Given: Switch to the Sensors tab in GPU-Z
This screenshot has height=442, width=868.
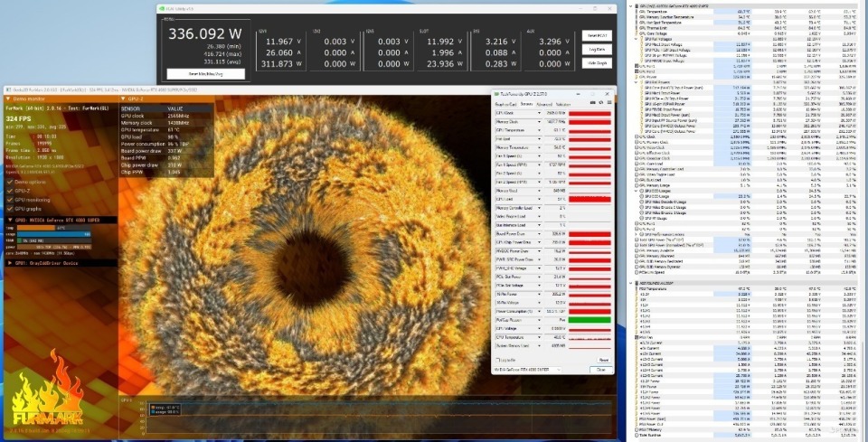Looking at the screenshot, I should (x=525, y=105).
